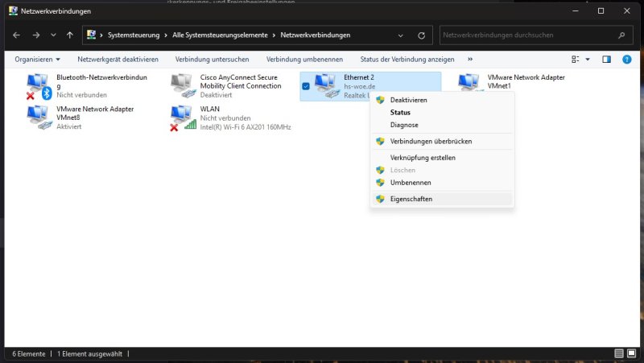Click Verbindung untersuchen toolbar button
This screenshot has width=644, height=363.
(212, 59)
